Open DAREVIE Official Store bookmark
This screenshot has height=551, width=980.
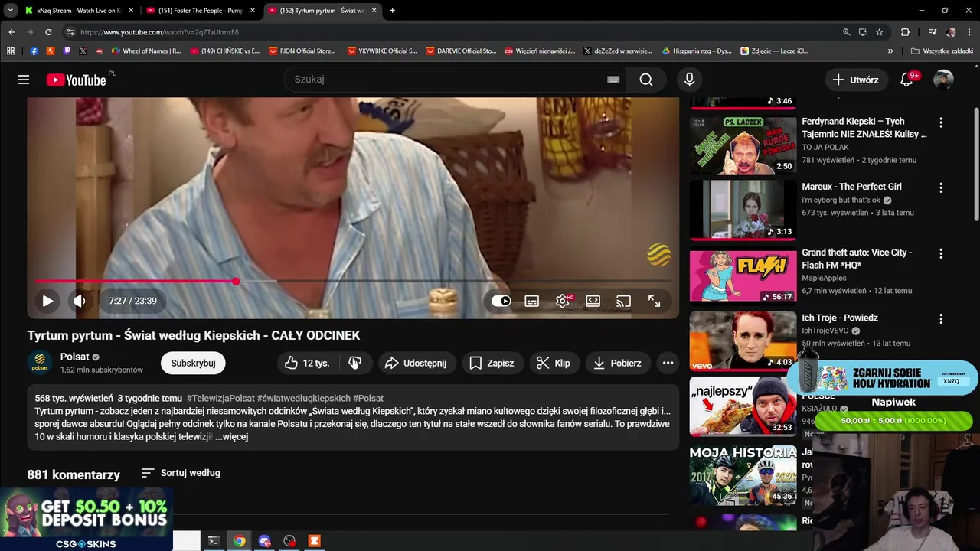461,51
